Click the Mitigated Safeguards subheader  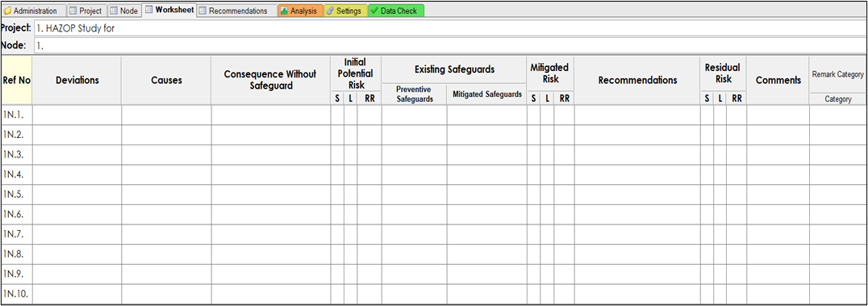coord(486,94)
